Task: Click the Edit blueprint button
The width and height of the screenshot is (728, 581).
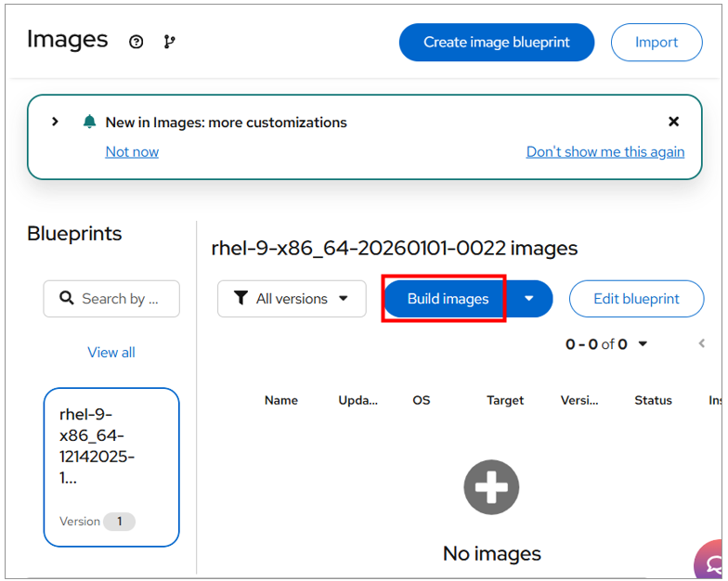Action: click(636, 299)
